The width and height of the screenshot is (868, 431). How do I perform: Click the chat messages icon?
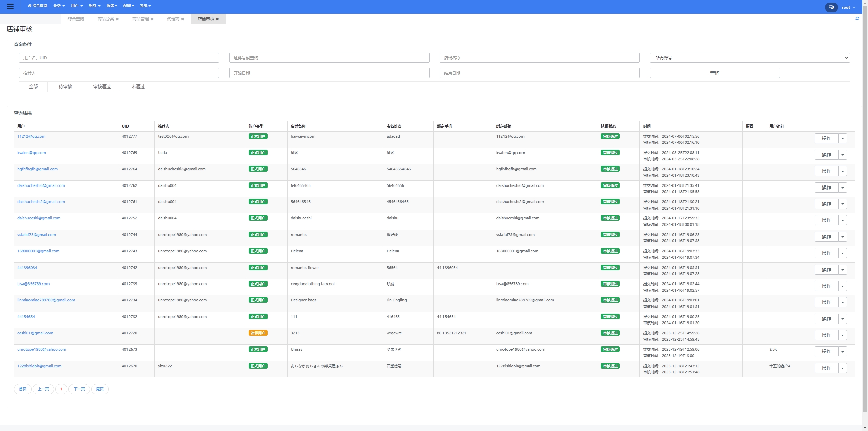(831, 7)
